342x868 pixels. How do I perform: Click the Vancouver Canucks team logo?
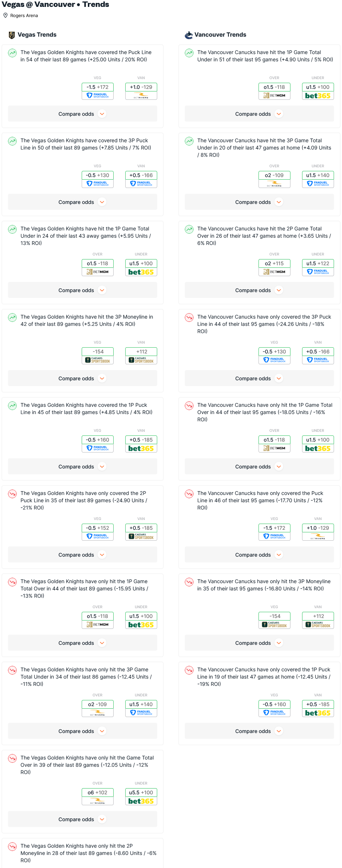189,35
